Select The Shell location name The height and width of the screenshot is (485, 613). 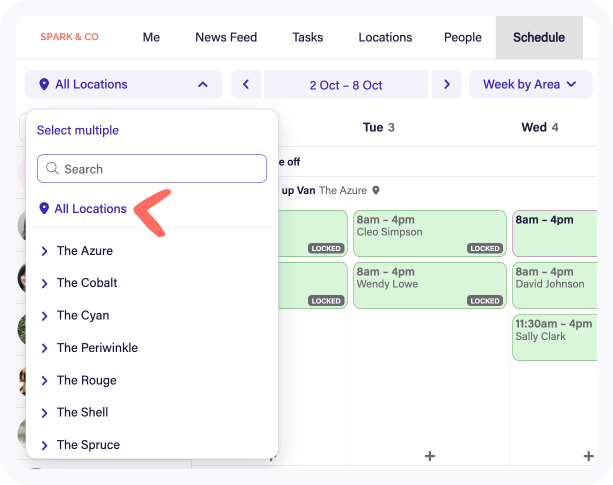pos(82,412)
